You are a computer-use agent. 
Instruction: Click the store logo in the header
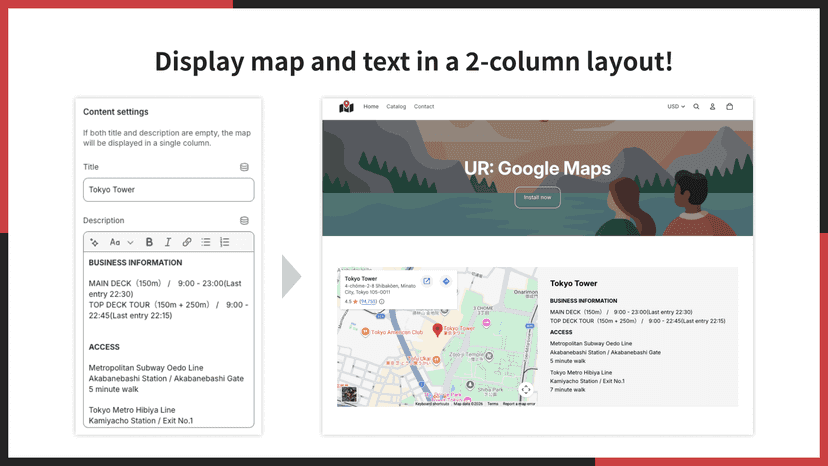click(x=346, y=106)
